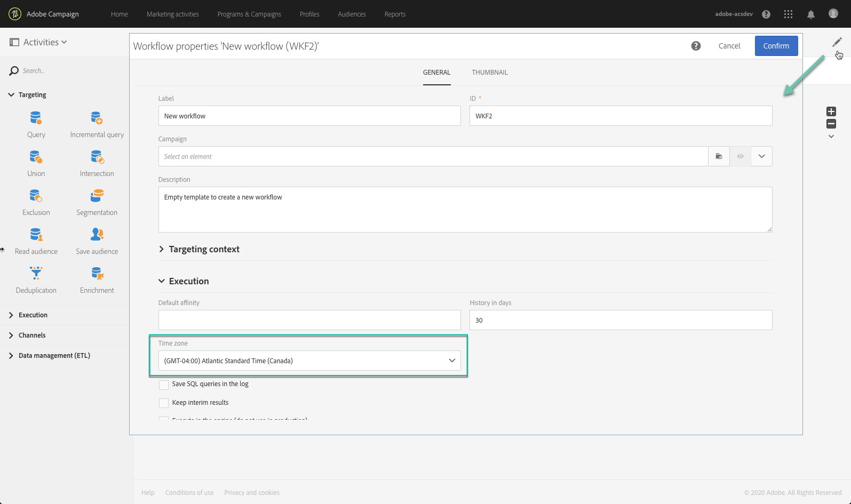Click the History in days field

click(621, 321)
